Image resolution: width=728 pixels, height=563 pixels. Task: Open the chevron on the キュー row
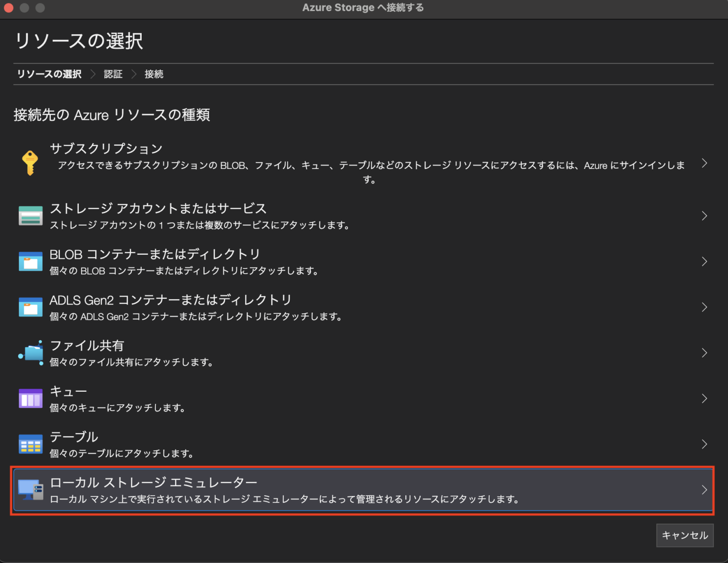tap(704, 398)
